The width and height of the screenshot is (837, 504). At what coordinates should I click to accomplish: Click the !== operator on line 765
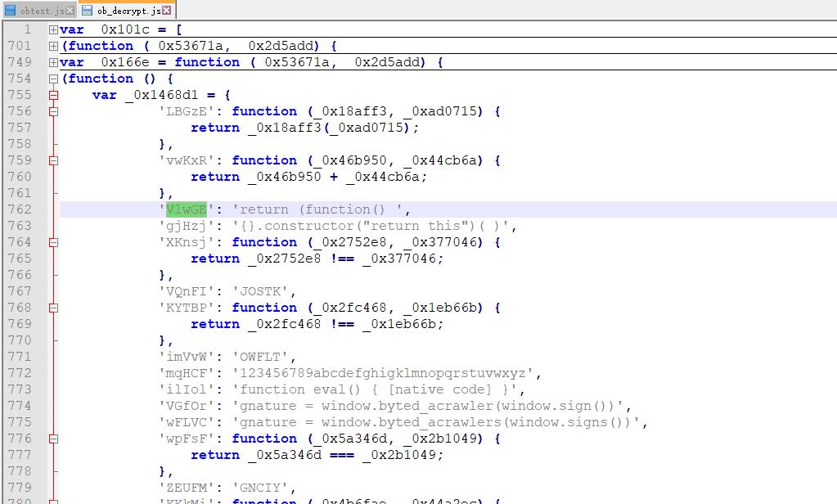pyautogui.click(x=342, y=259)
